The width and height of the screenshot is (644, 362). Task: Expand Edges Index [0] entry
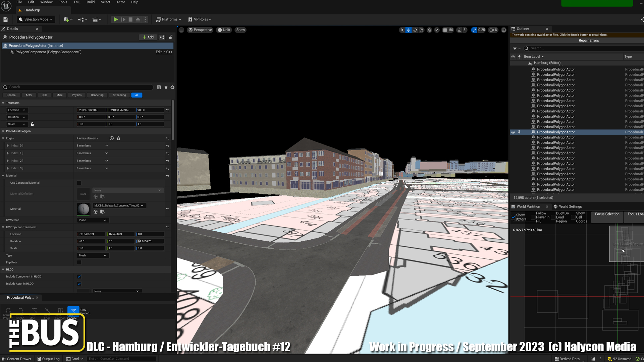[x=8, y=145]
